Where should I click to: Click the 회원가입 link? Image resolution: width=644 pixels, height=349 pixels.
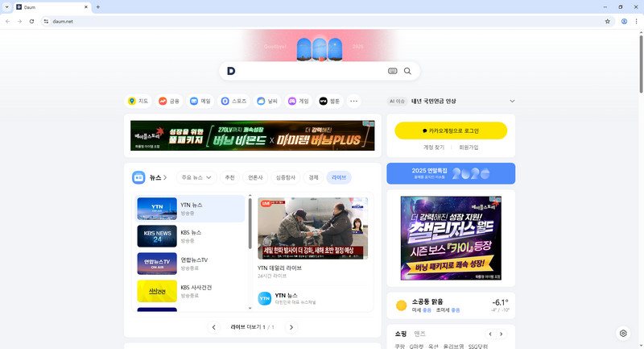pyautogui.click(x=469, y=147)
